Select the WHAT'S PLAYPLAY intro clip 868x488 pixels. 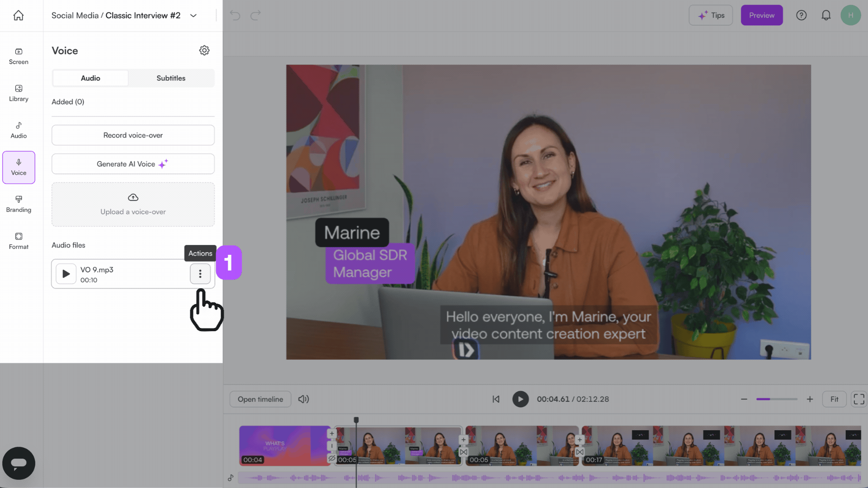(284, 446)
